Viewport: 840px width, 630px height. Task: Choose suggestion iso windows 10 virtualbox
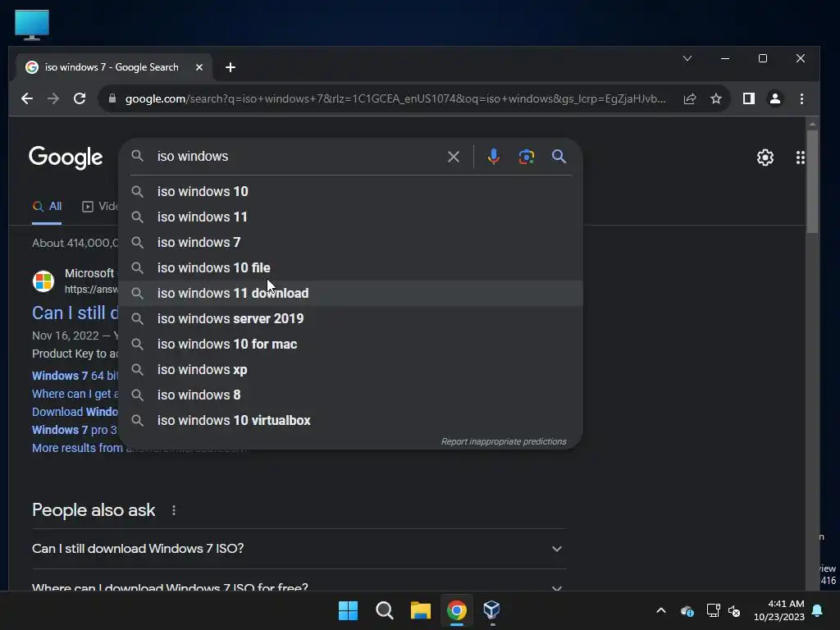pos(350,421)
